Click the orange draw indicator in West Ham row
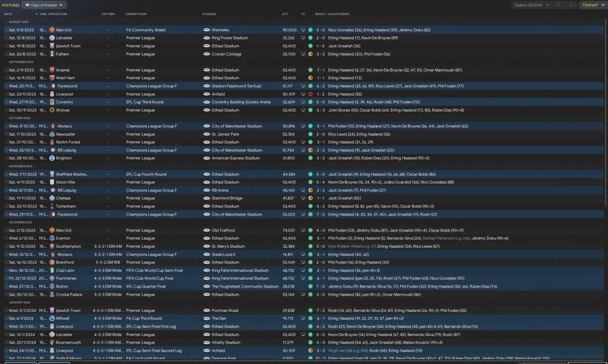This screenshot has height=364, width=608. (310, 78)
